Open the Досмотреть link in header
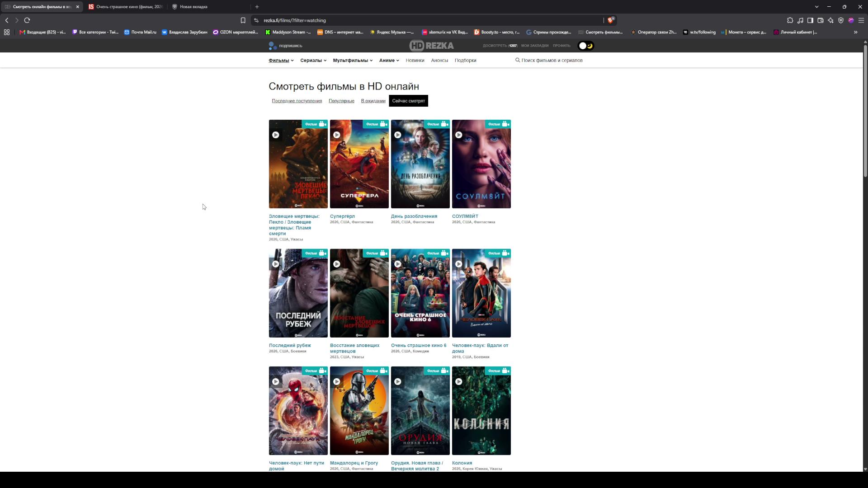Viewport: 868px width, 488px height. click(x=500, y=46)
